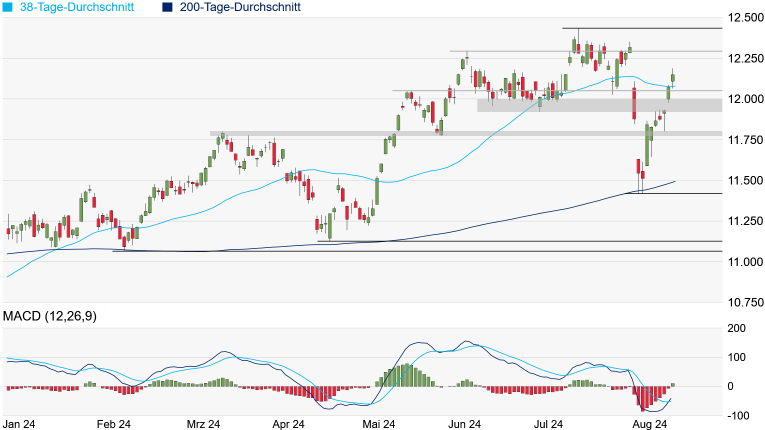Viewport: 765px width, 430px height.
Task: Click the last green candle at the chart's right end
Action: [x=673, y=79]
